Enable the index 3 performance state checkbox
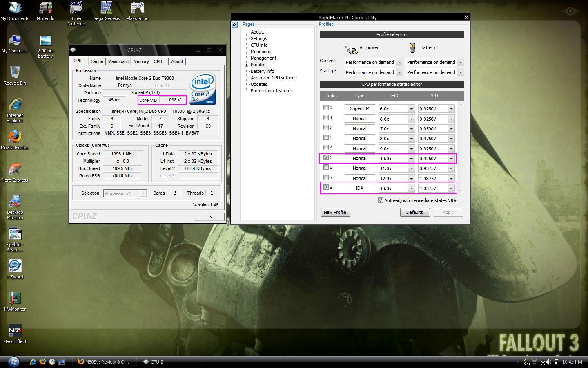Viewport: 588px width, 368px height. (x=326, y=137)
